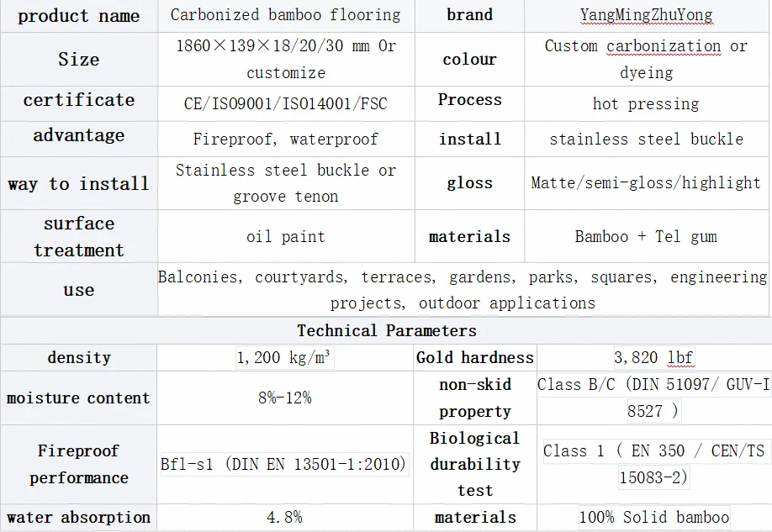Click the hot pressing process cell
Viewport: 772px width, 532px height.
[647, 104]
